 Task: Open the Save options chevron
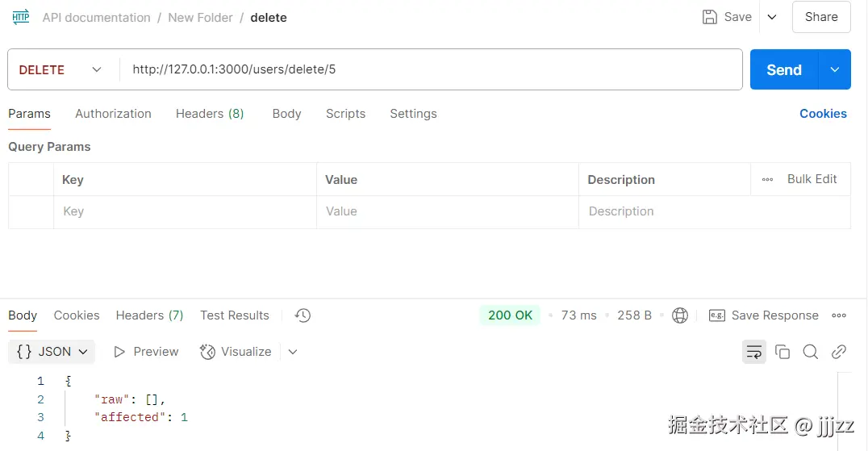pyautogui.click(x=772, y=17)
